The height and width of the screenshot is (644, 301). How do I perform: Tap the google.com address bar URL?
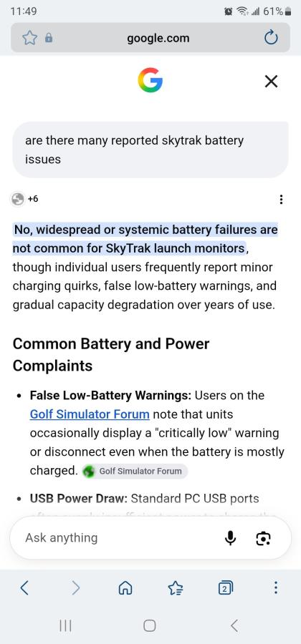click(x=158, y=38)
